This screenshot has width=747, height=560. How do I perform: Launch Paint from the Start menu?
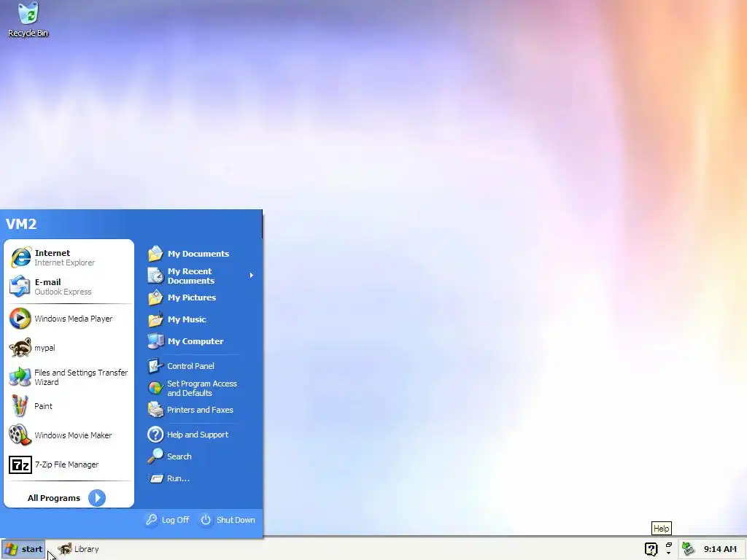(69, 406)
